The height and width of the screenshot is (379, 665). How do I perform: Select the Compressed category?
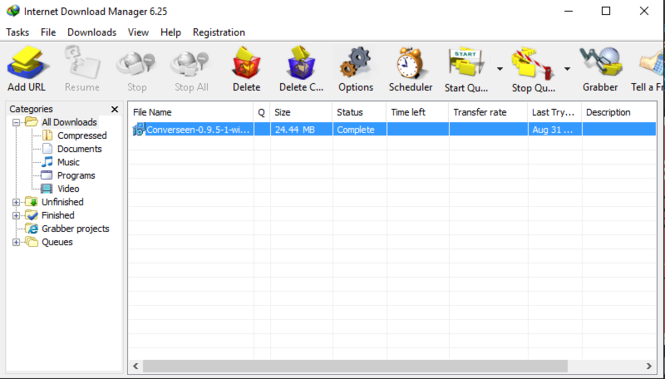click(x=82, y=136)
